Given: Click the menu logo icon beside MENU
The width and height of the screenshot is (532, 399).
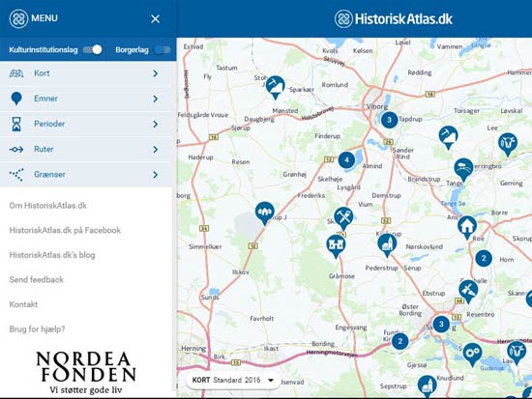Looking at the screenshot, I should tap(18, 18).
